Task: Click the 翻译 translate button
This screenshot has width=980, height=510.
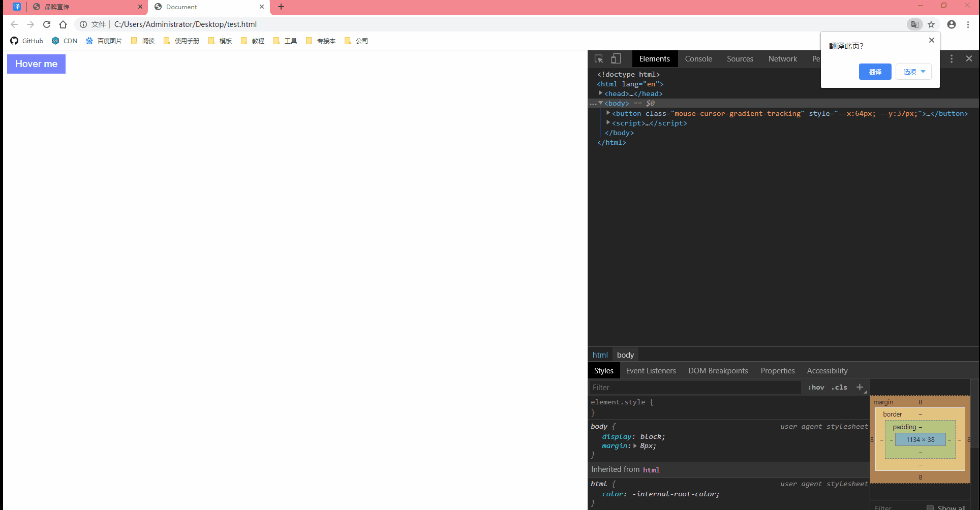Action: pos(875,72)
